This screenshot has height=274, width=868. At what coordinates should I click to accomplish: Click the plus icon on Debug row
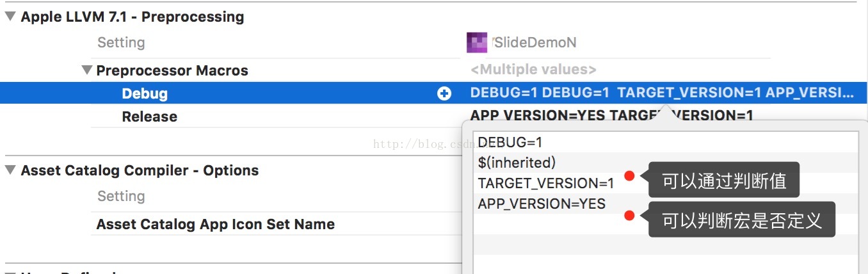[444, 93]
